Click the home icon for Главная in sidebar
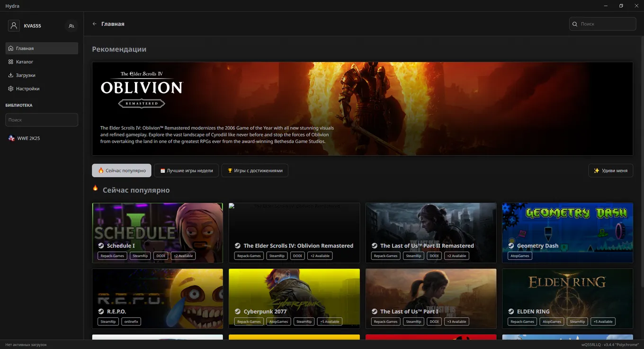The image size is (644, 349). tap(11, 48)
